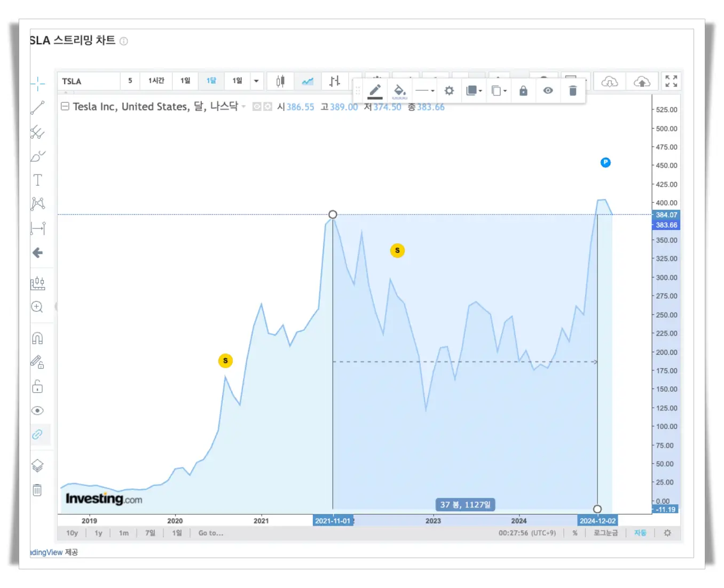Click the back arrow in left toolbar

37,252
